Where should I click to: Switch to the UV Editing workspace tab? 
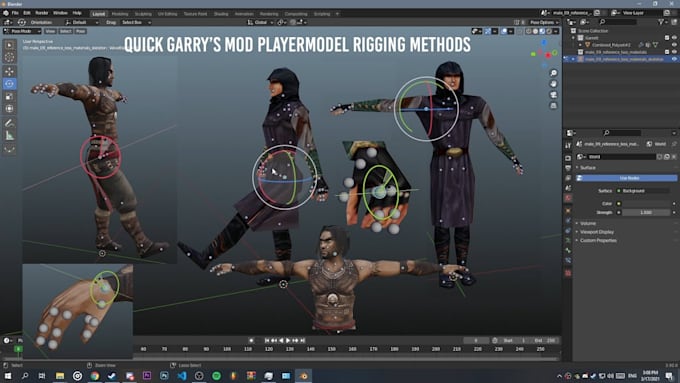click(167, 14)
